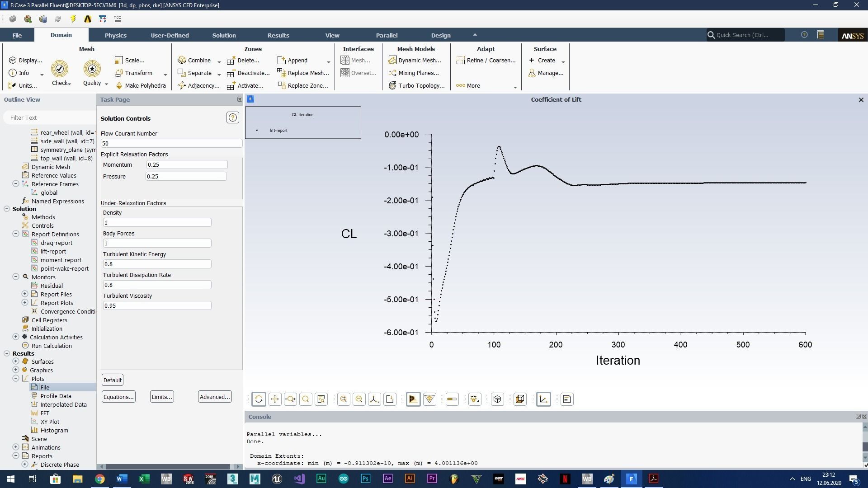
Task: Expand the Surfaces node under Results
Action: (x=16, y=361)
